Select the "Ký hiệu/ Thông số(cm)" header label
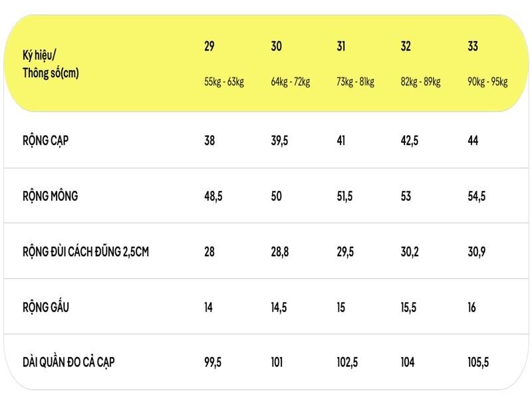 51,65
